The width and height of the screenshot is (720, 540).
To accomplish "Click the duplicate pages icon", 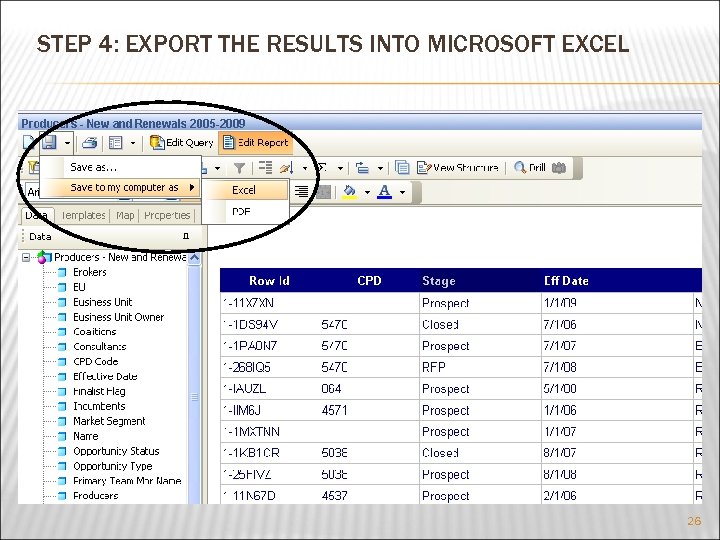I will click(x=402, y=168).
